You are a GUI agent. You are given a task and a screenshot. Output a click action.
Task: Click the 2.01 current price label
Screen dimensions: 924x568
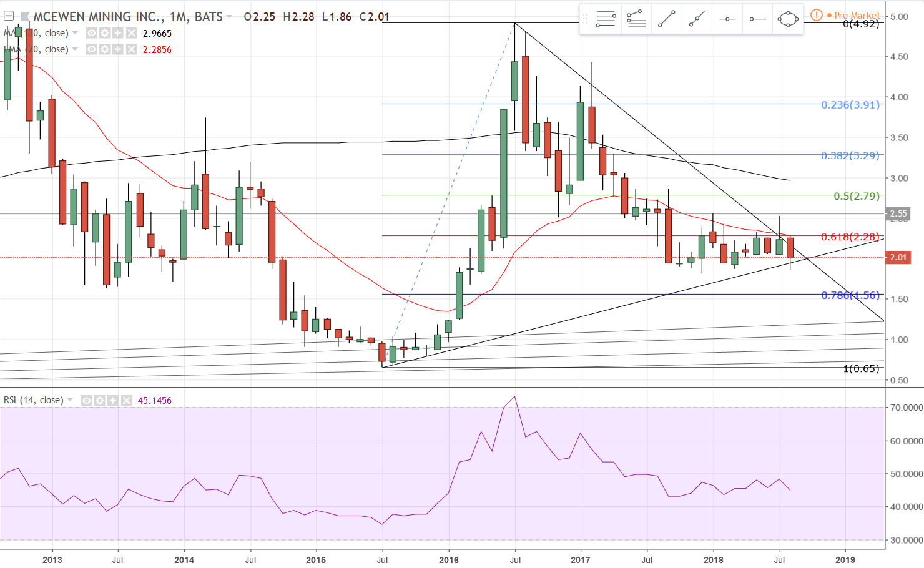[x=898, y=257]
